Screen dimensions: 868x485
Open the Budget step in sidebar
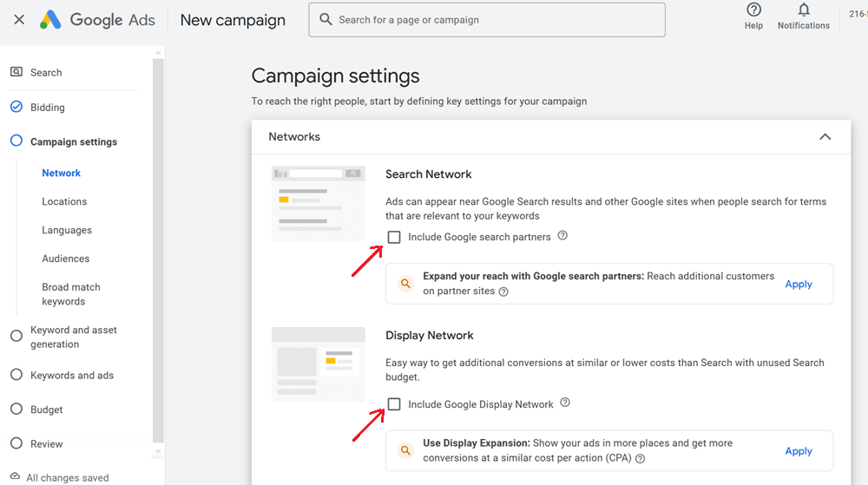[46, 410]
